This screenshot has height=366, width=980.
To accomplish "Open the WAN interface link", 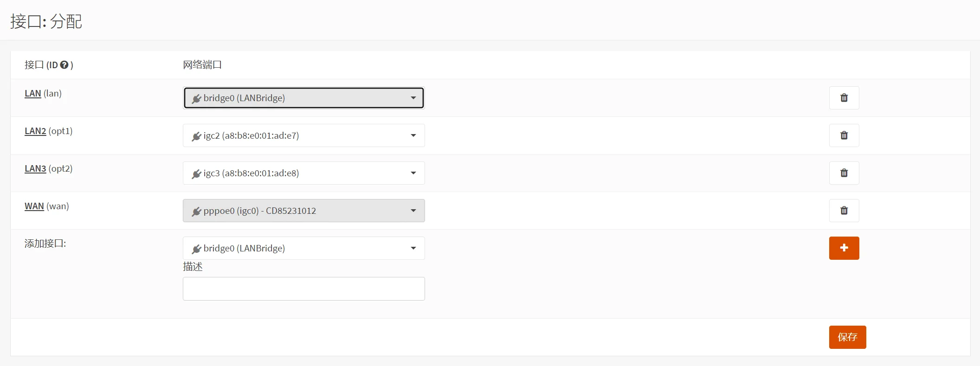I will tap(34, 206).
